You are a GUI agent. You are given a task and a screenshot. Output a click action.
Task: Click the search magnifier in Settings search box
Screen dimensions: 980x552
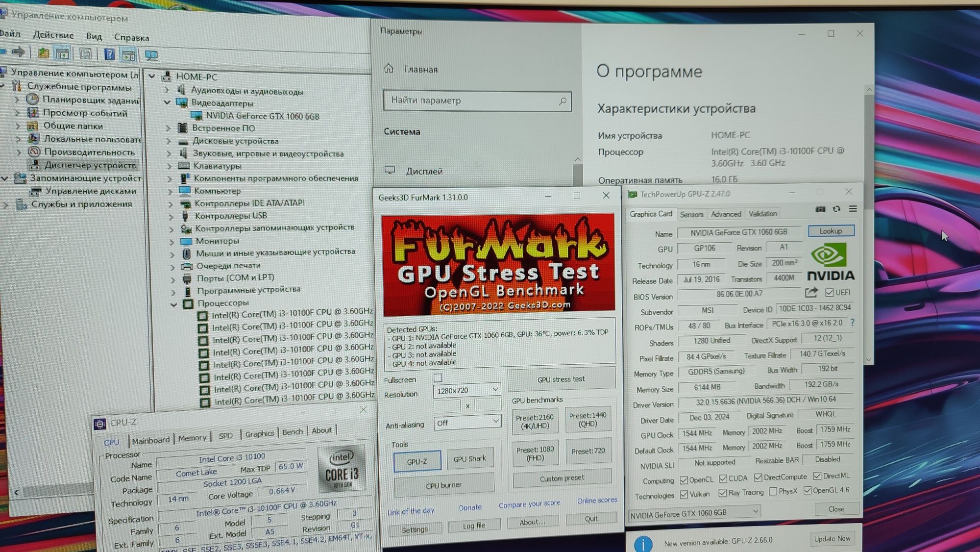pyautogui.click(x=563, y=101)
